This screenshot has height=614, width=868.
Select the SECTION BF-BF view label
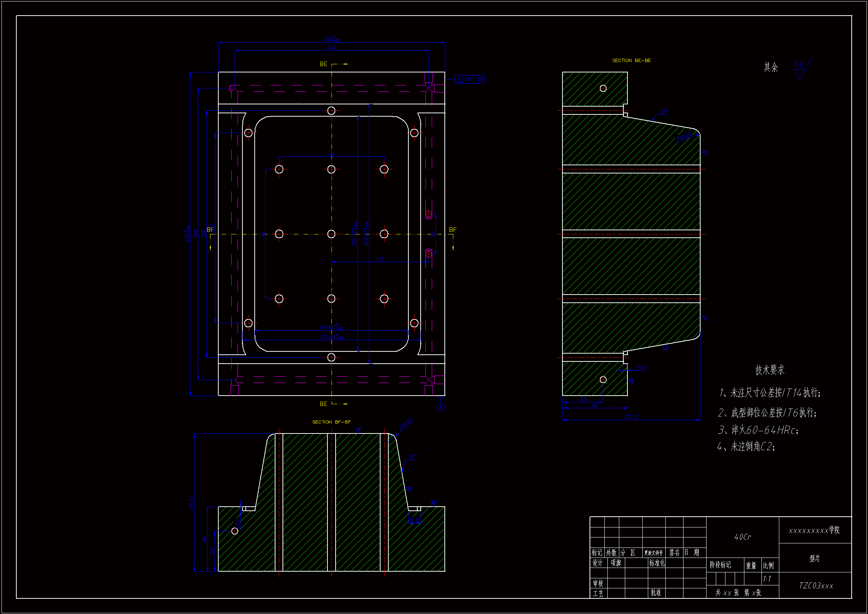331,422
